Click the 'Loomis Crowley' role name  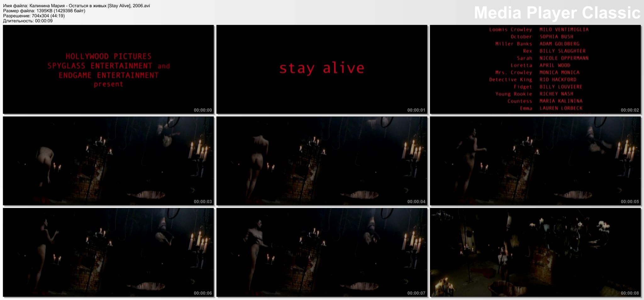click(x=511, y=30)
